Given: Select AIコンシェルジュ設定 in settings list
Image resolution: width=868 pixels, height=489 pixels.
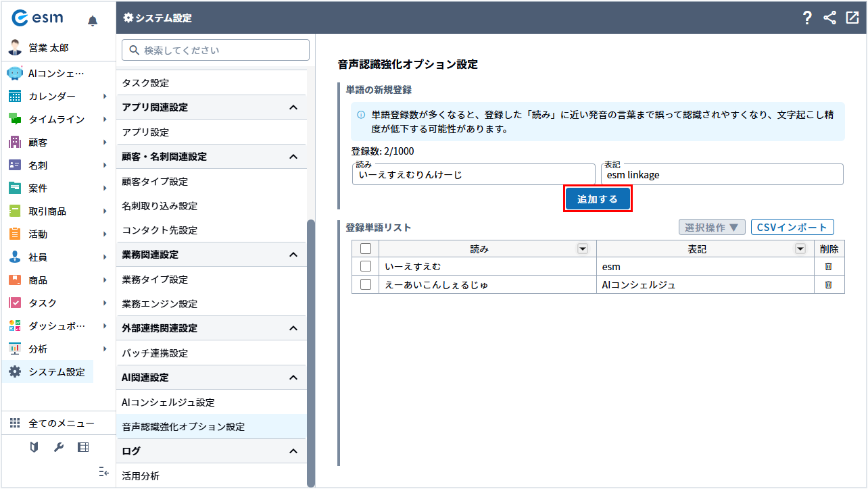Looking at the screenshot, I should coord(168,403).
